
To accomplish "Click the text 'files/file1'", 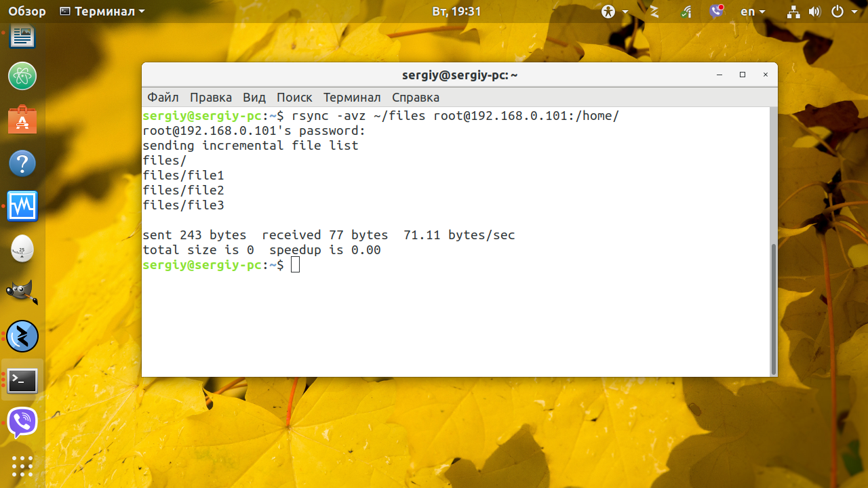I will (x=183, y=176).
